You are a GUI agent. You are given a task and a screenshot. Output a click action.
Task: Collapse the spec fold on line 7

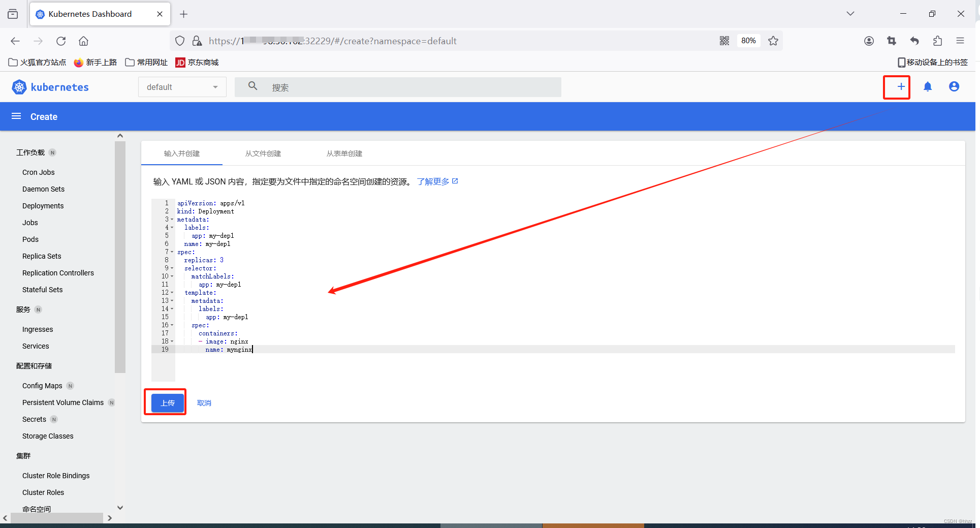pyautogui.click(x=172, y=252)
